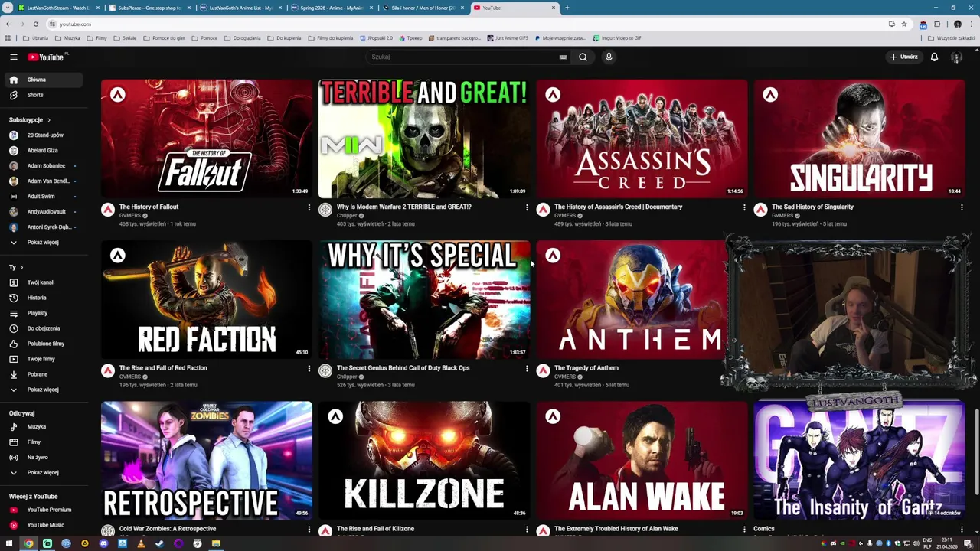The image size is (980, 551).
Task: Open a new browser tab with the plus button
Action: pos(567,8)
